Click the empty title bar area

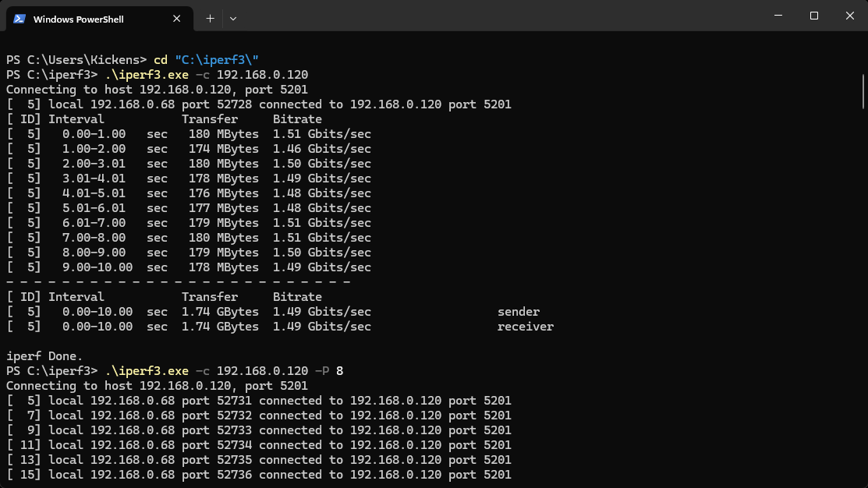click(x=507, y=16)
